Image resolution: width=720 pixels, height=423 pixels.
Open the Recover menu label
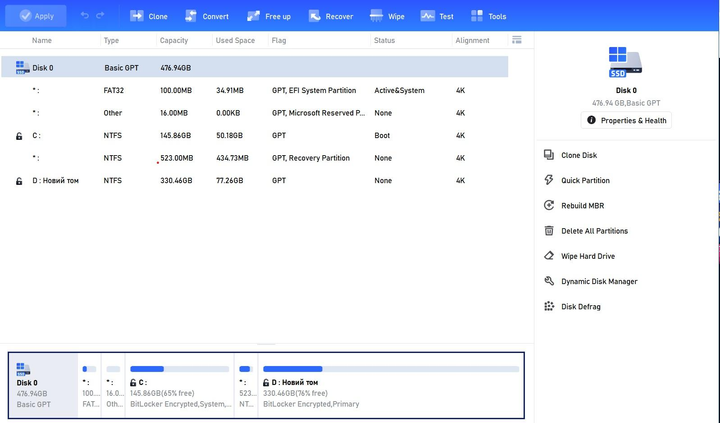pos(339,17)
